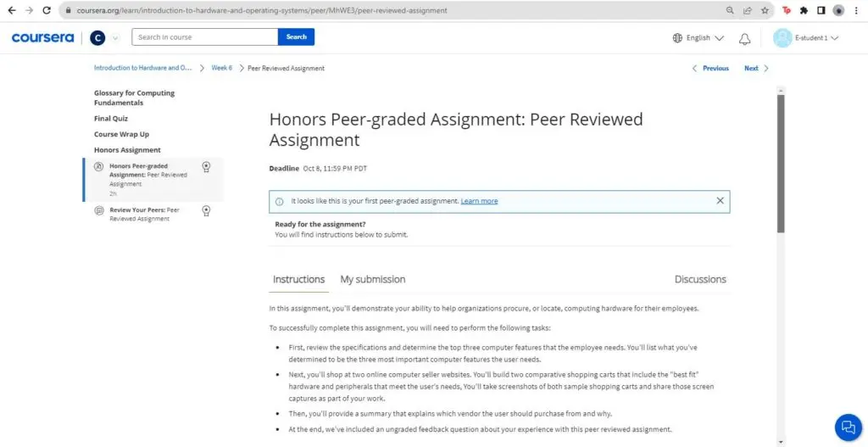Click the round C course badge
The width and height of the screenshot is (868, 447).
97,37
